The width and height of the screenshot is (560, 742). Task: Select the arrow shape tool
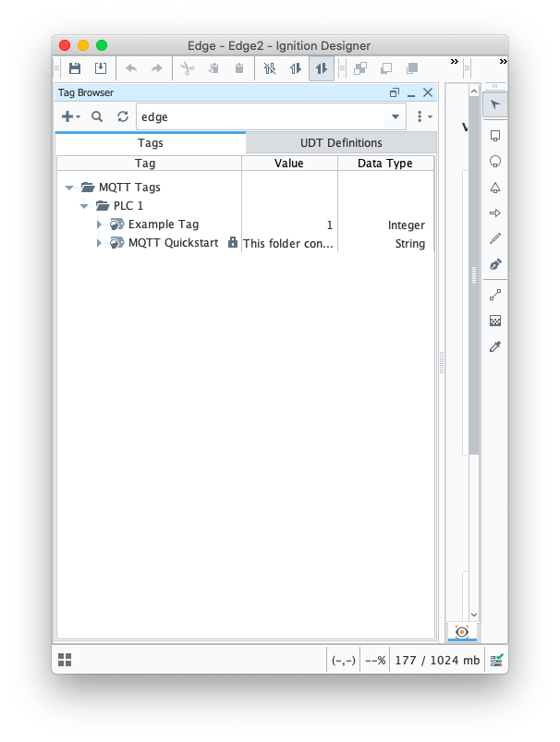[x=495, y=213]
